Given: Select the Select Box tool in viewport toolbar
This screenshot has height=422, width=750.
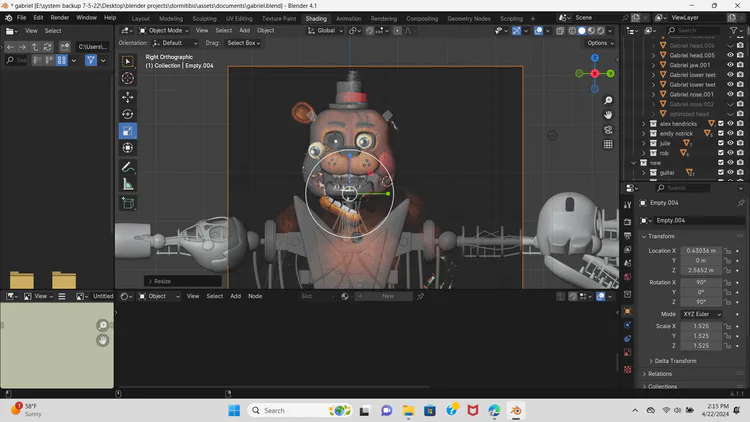Looking at the screenshot, I should (128, 61).
